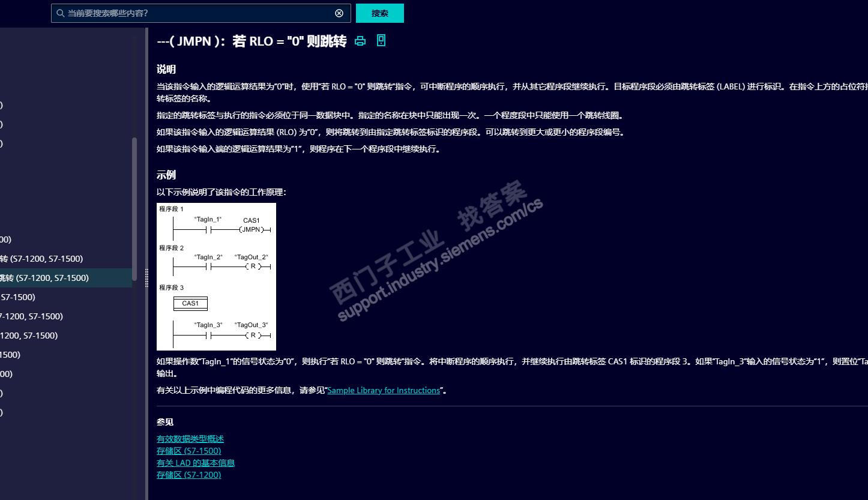Clear the search box with the X icon
868x500 pixels.
click(339, 13)
